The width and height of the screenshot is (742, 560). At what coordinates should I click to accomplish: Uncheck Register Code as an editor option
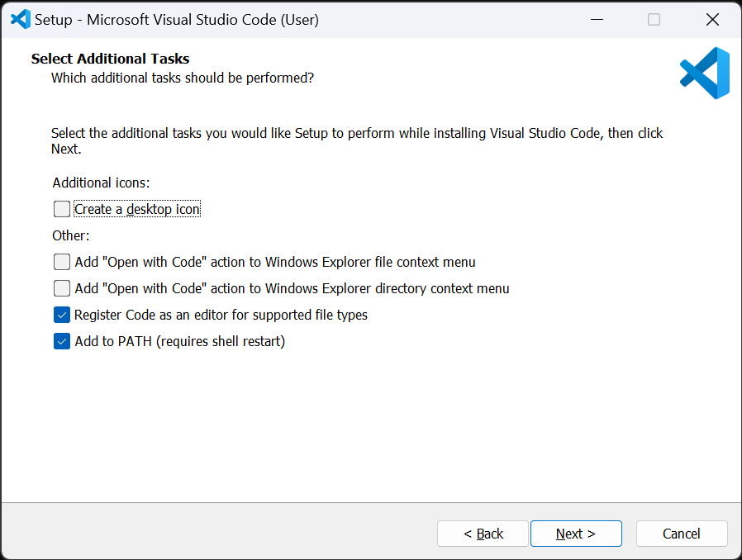coord(62,315)
